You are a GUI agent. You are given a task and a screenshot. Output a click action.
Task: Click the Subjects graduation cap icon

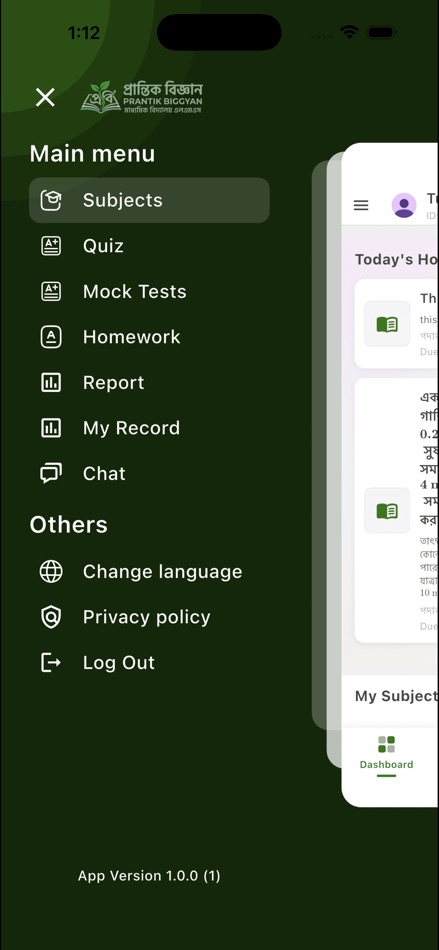(x=51, y=201)
